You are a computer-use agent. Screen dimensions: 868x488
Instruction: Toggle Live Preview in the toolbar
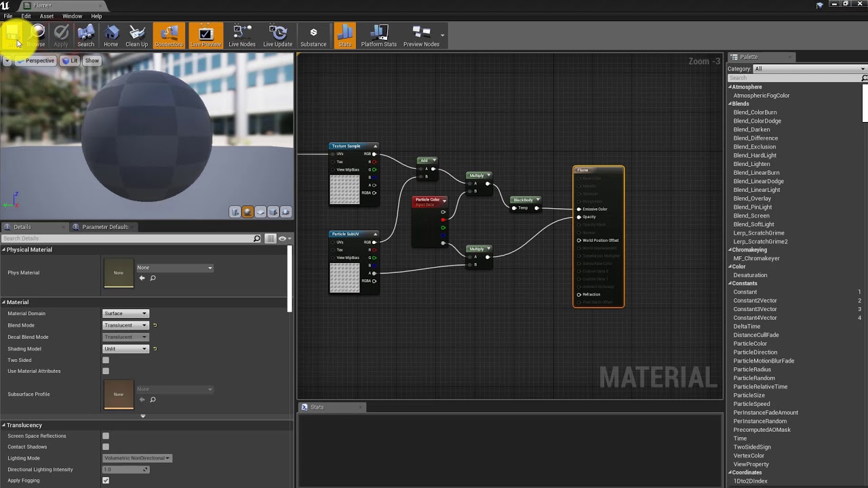[x=205, y=36]
